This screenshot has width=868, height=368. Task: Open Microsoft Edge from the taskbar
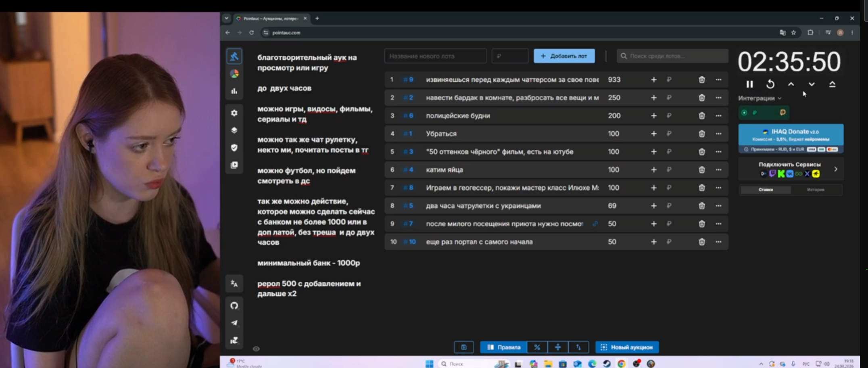(x=592, y=364)
